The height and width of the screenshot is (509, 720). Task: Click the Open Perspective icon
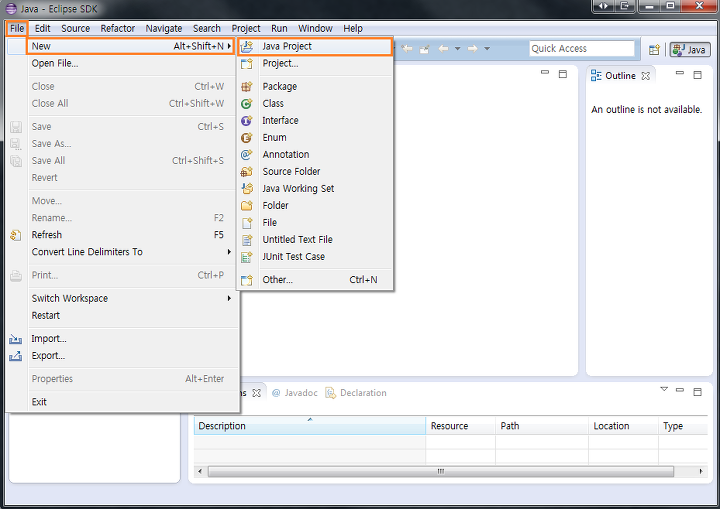pos(654,50)
